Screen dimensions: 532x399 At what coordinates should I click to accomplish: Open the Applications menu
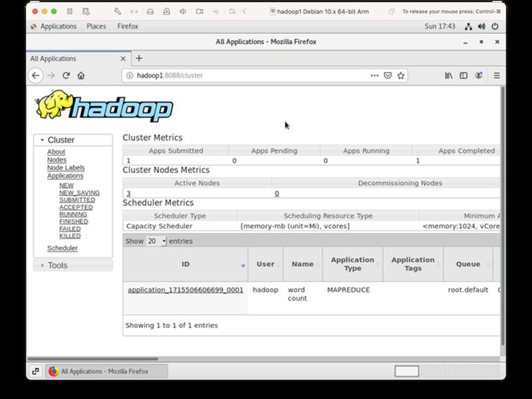[x=54, y=27]
